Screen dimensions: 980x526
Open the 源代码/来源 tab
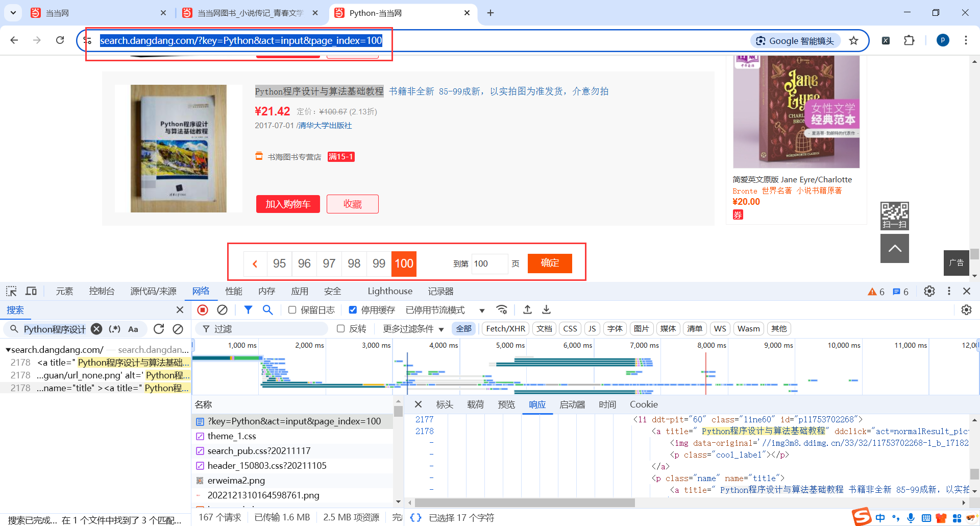point(153,291)
